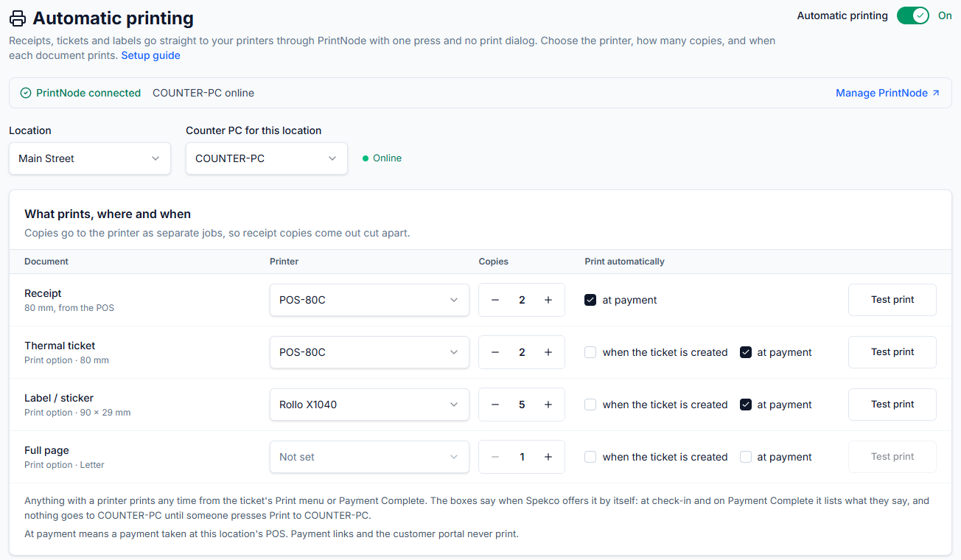Open the Thermal ticket printer dropdown
Screen dimensions: 961x560
tap(369, 352)
